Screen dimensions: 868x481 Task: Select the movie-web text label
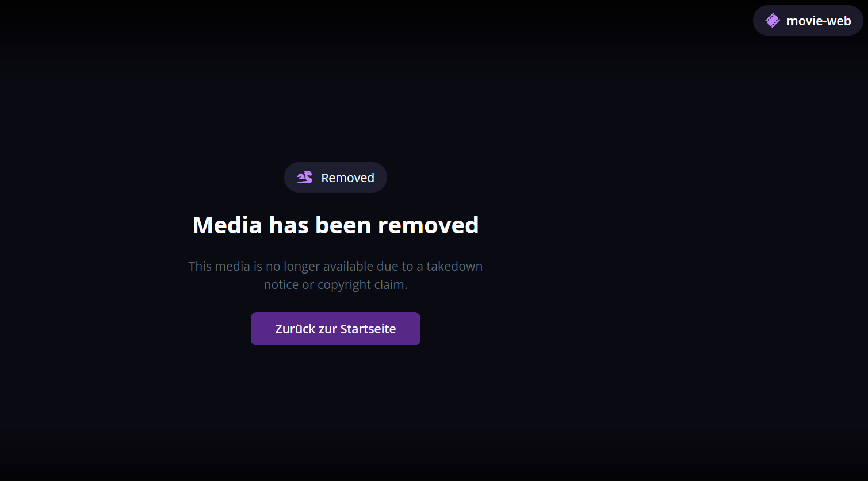819,21
